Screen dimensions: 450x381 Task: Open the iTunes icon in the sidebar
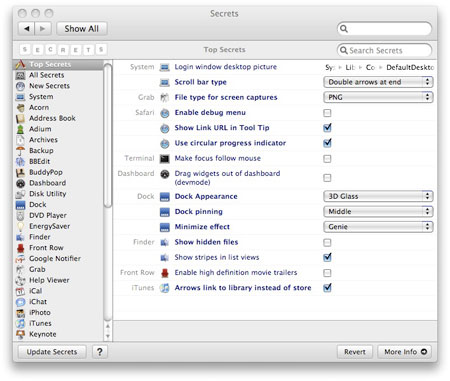tap(21, 323)
